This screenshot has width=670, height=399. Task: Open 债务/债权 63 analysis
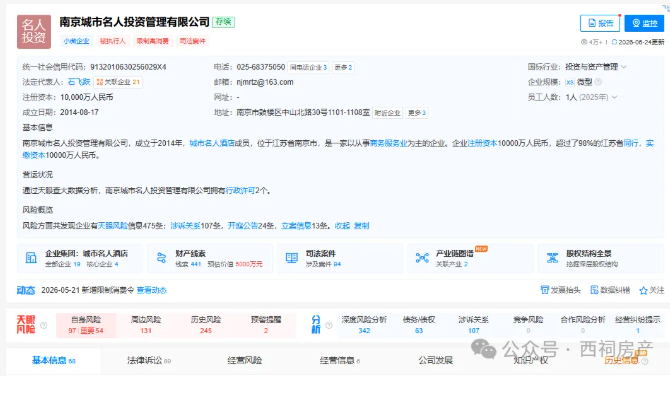tap(419, 325)
